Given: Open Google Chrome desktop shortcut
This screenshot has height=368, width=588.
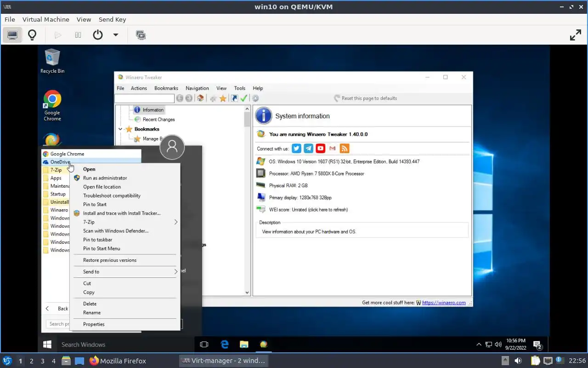Looking at the screenshot, I should point(52,106).
